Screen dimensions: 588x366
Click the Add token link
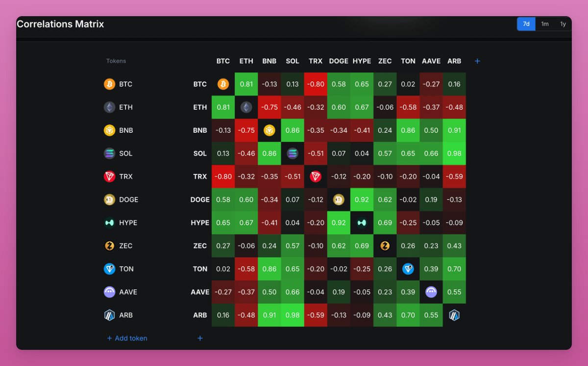click(127, 338)
